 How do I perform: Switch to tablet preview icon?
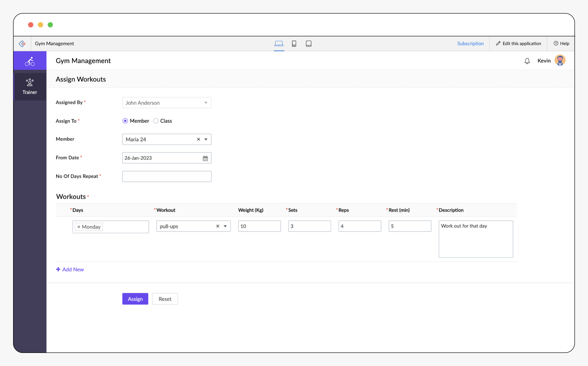(x=308, y=43)
